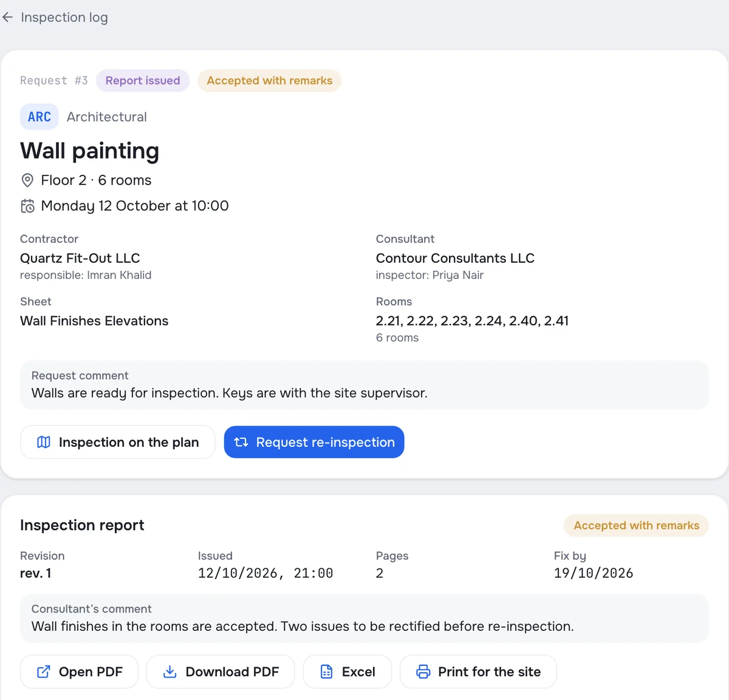Click responsible: Imran Khalid
Image resolution: width=729 pixels, height=700 pixels.
86,275
